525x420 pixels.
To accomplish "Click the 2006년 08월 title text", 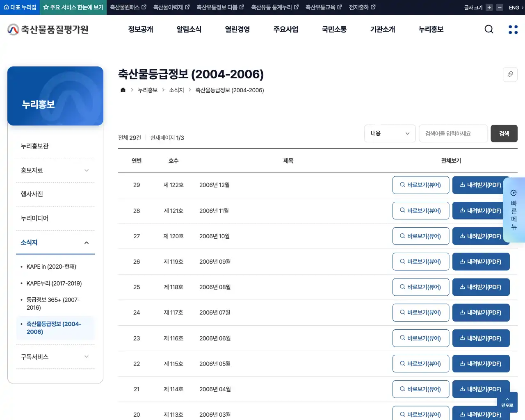I will point(215,287).
